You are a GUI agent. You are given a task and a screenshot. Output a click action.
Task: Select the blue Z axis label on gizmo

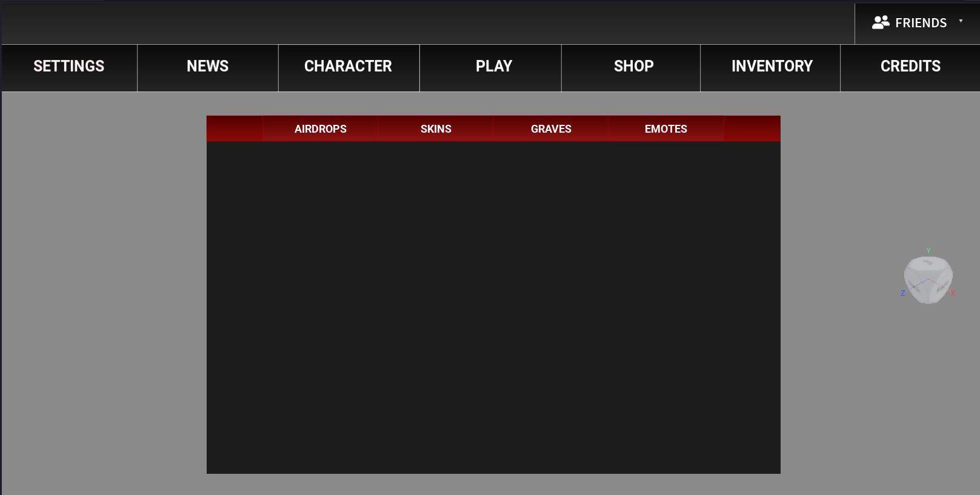pos(902,293)
